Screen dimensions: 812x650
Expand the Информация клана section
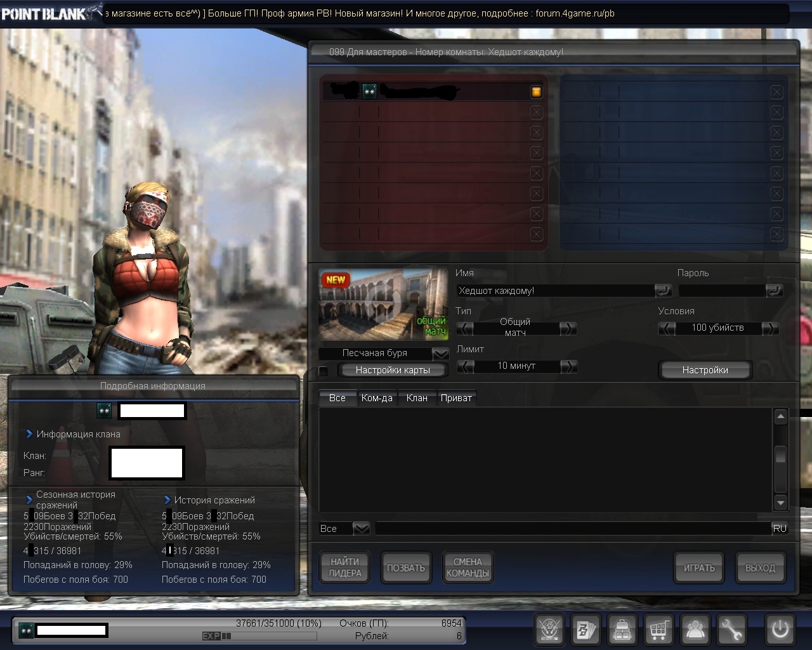click(x=29, y=434)
